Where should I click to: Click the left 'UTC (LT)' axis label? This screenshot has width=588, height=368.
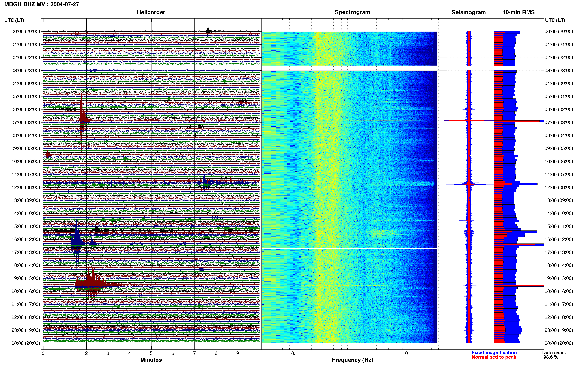click(14, 20)
